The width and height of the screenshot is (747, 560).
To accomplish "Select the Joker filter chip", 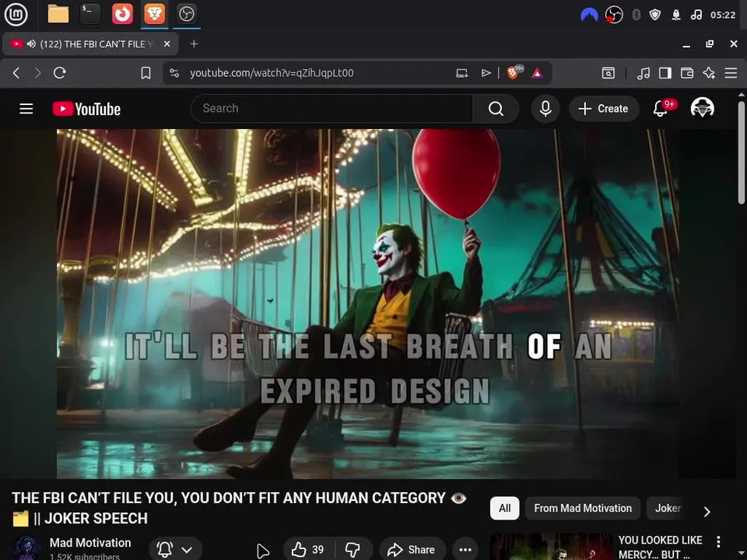I will (x=668, y=508).
